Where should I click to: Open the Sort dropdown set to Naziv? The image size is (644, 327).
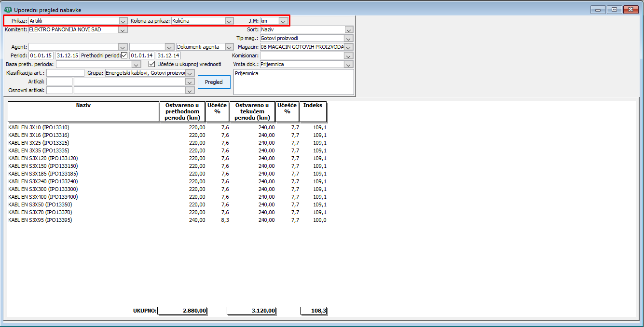click(x=349, y=30)
